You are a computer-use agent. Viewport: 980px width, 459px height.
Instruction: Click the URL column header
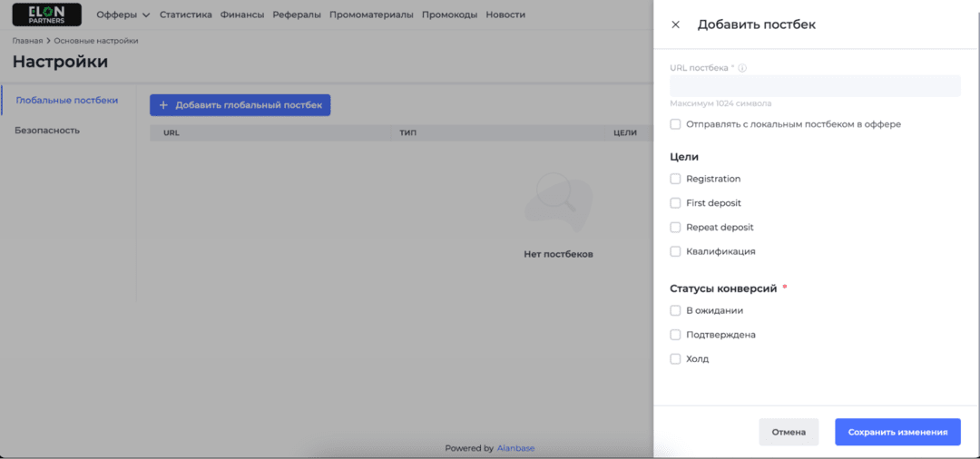pos(171,133)
